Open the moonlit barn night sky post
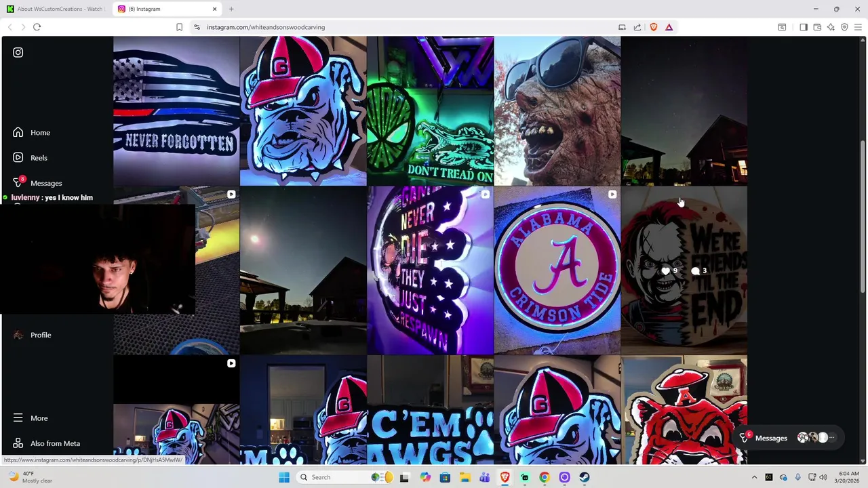Screen dimensions: 868x488 tap(303, 271)
